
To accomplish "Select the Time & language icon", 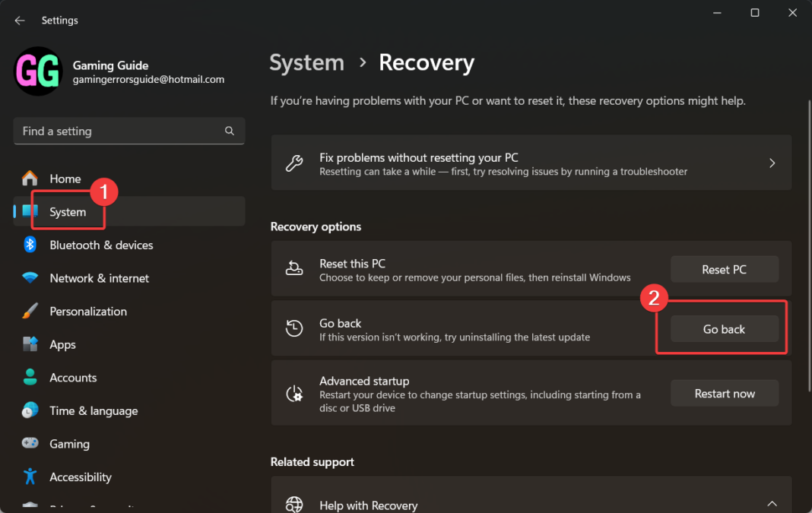I will (x=29, y=410).
